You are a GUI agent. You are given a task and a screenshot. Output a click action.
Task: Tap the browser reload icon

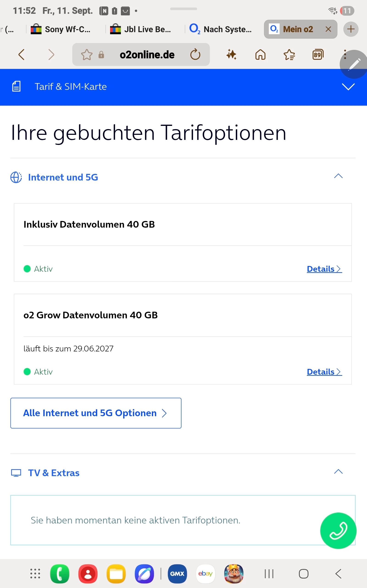195,54
